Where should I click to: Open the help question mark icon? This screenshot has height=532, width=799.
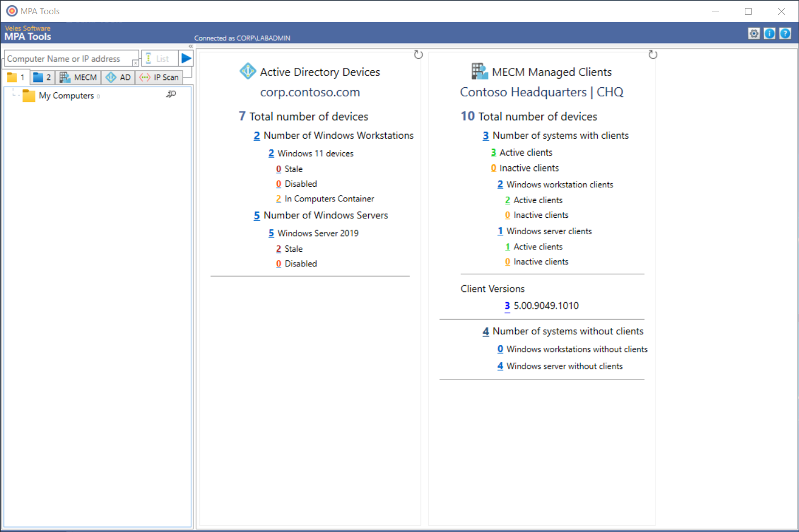[x=785, y=33]
